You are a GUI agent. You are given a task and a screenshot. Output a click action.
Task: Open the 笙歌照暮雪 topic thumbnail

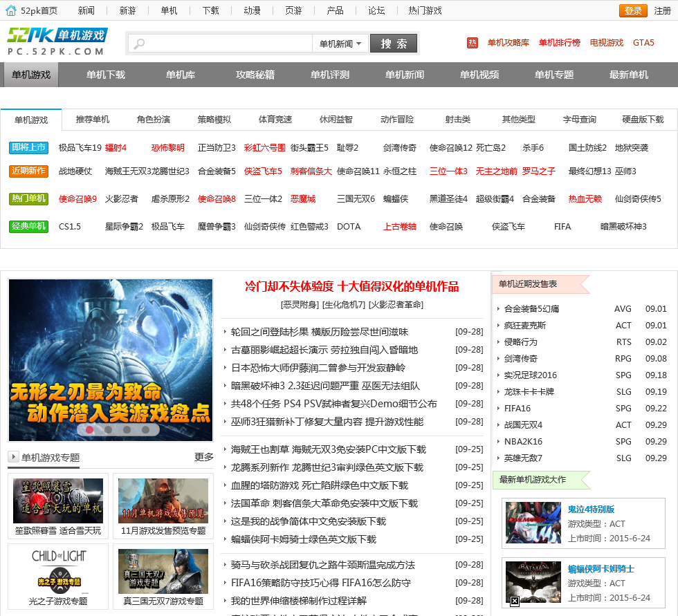click(x=58, y=501)
